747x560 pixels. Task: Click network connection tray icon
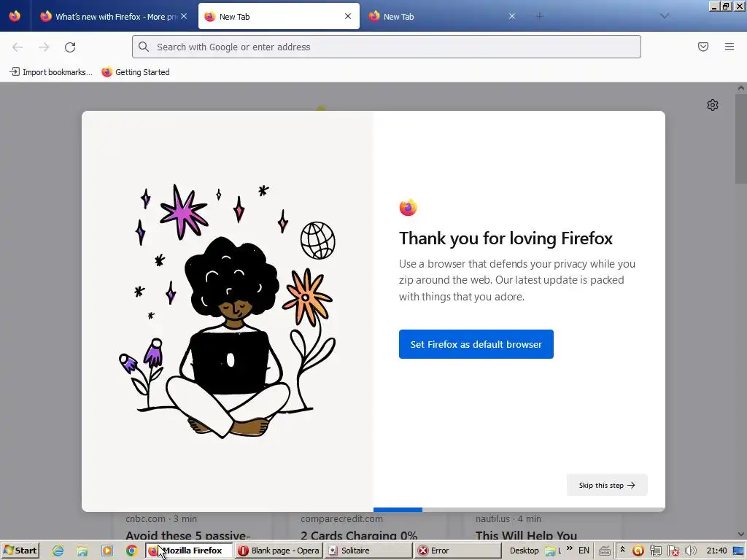click(656, 551)
